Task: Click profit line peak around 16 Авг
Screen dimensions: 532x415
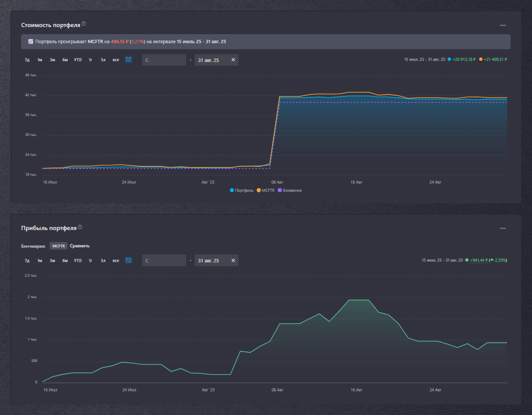Action: point(359,300)
